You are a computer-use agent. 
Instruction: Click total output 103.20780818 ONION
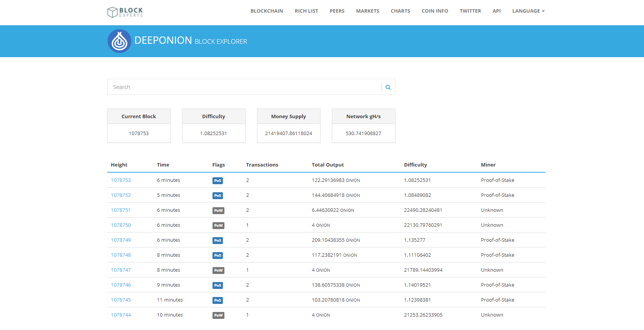tap(336, 300)
